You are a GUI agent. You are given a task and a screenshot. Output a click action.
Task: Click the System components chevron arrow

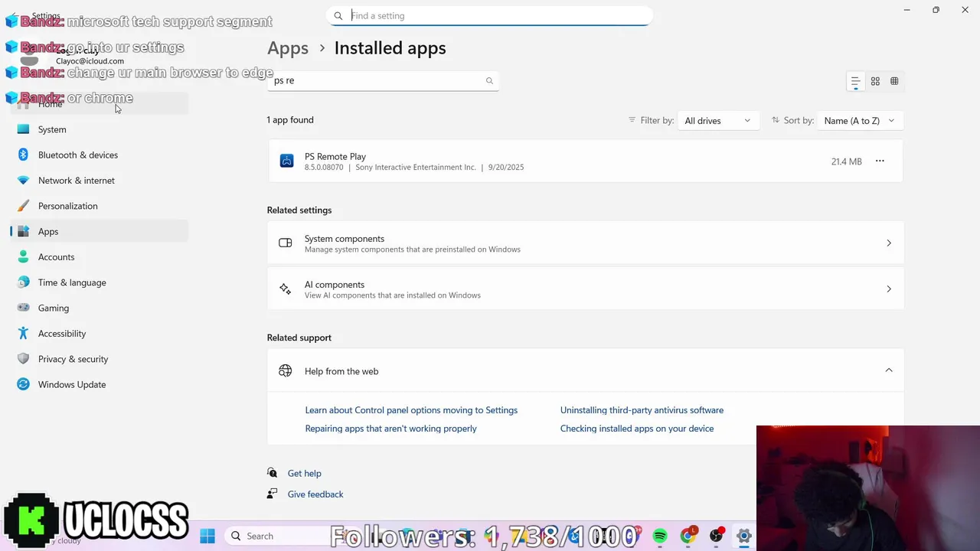(x=889, y=243)
